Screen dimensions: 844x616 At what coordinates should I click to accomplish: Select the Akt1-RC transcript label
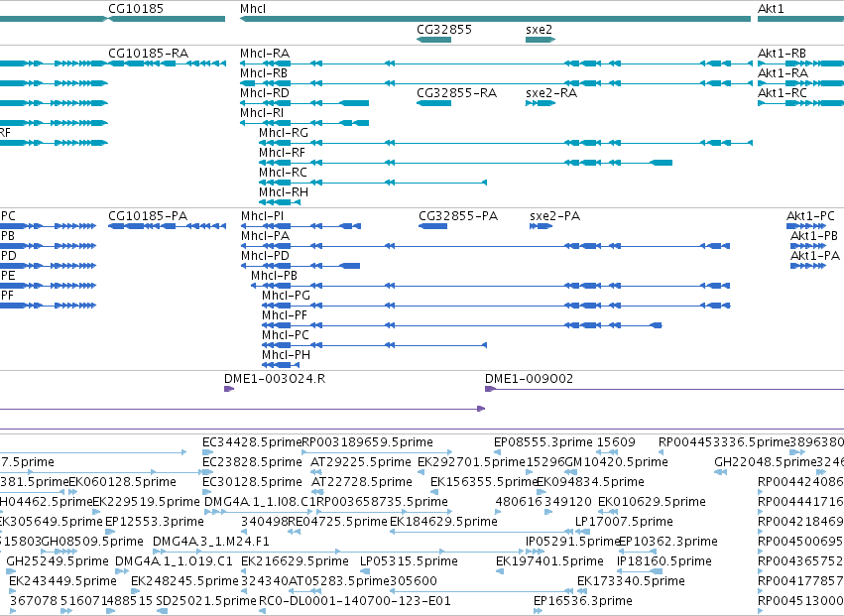pyautogui.click(x=783, y=93)
